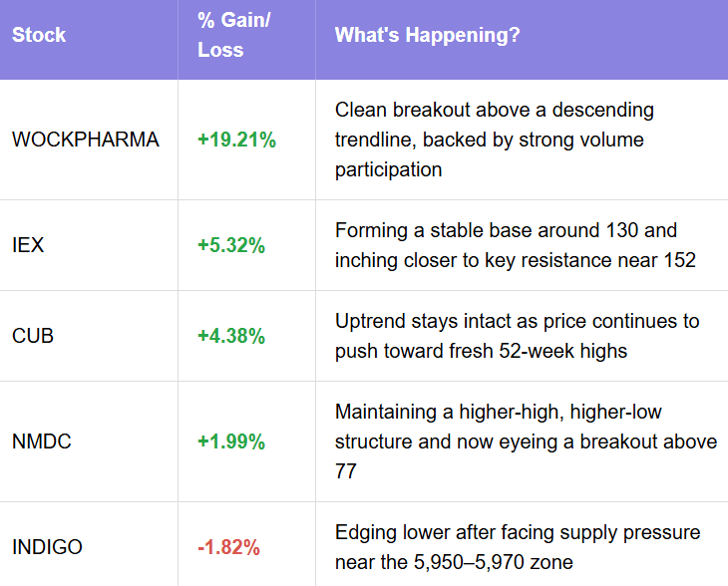Click the INDIGO stock name
Image resolution: width=728 pixels, height=586 pixels.
(47, 547)
